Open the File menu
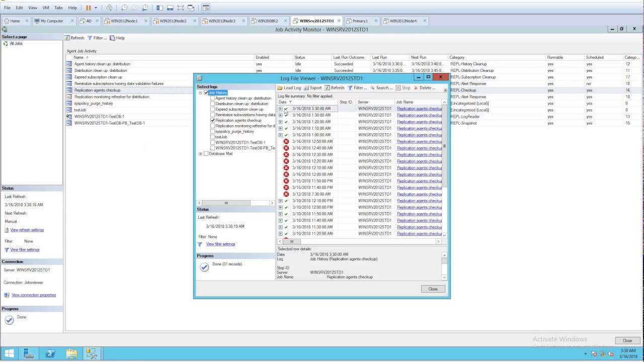This screenshot has height=362, width=644. point(7,8)
